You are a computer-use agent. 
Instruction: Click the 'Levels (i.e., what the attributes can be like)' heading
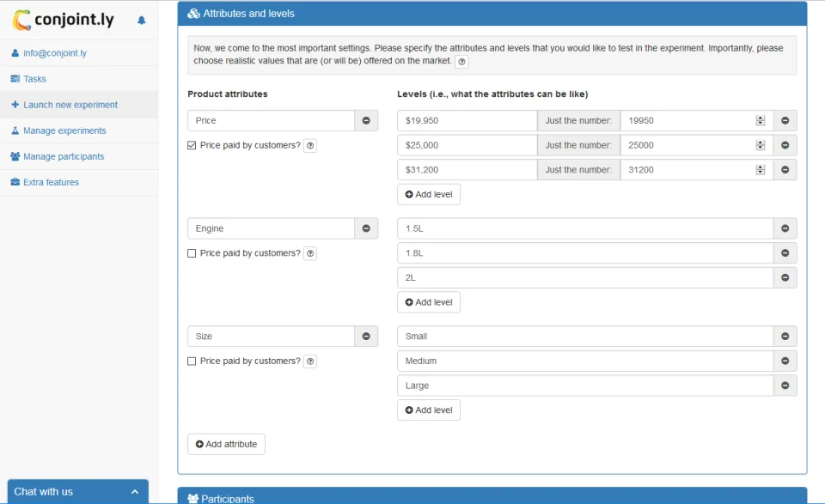click(x=492, y=94)
